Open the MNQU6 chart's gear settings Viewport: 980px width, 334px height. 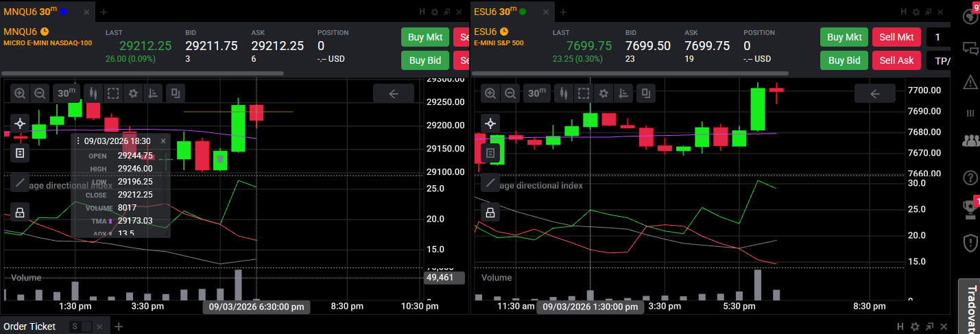point(133,93)
